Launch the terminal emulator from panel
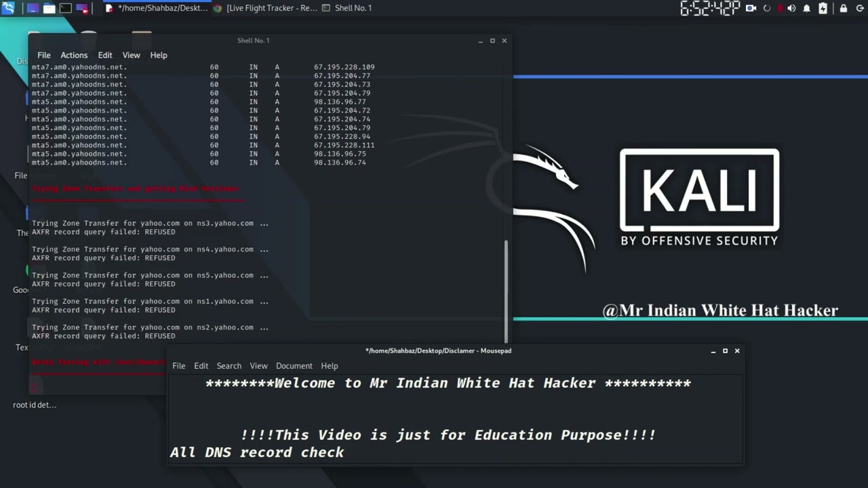The height and width of the screenshot is (488, 868). [66, 8]
